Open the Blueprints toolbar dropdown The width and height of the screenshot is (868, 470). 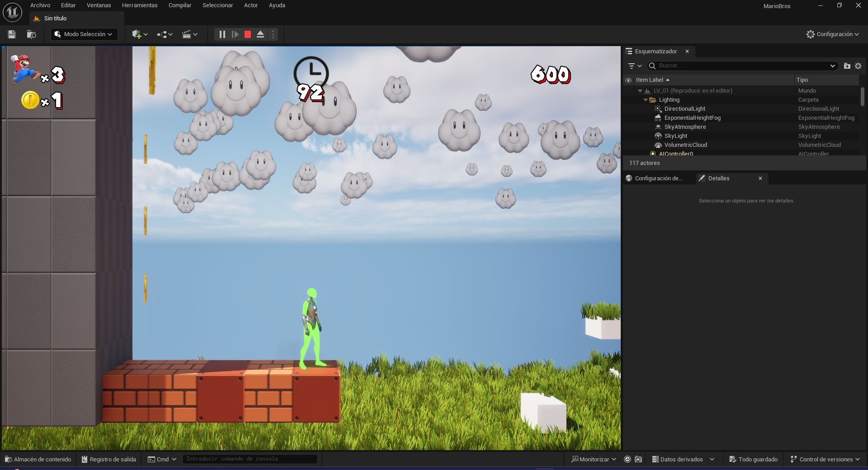point(165,34)
